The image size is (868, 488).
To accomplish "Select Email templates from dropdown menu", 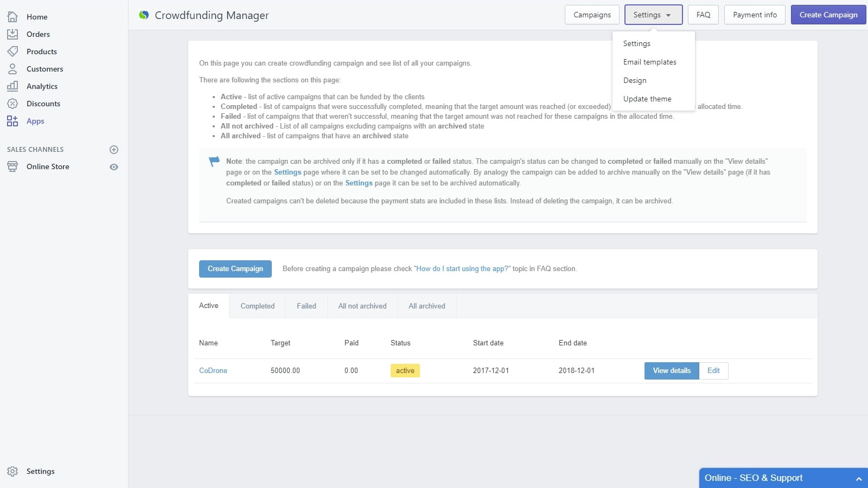I will (x=649, y=62).
